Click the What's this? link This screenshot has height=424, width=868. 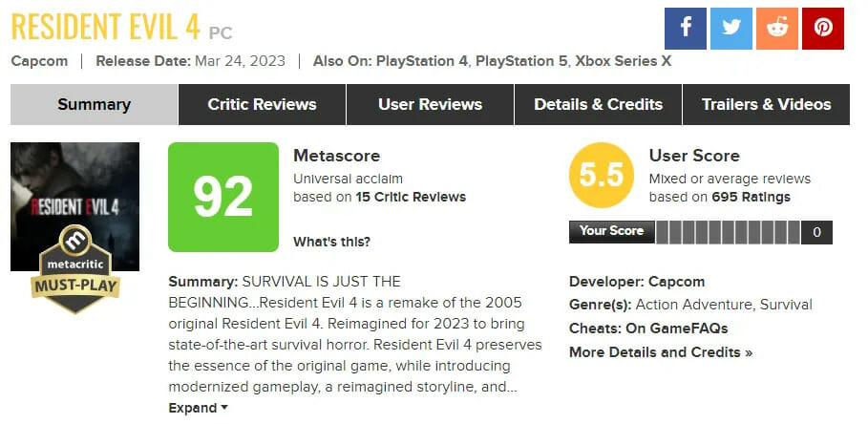331,241
